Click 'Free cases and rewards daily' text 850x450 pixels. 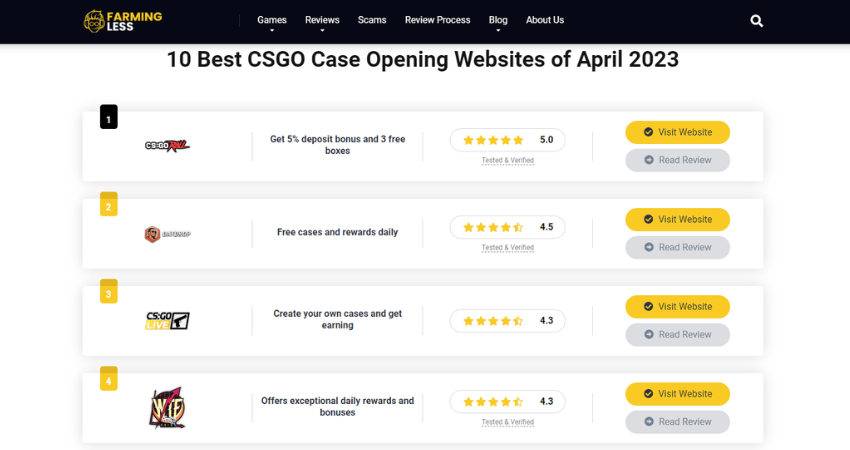pos(337,232)
